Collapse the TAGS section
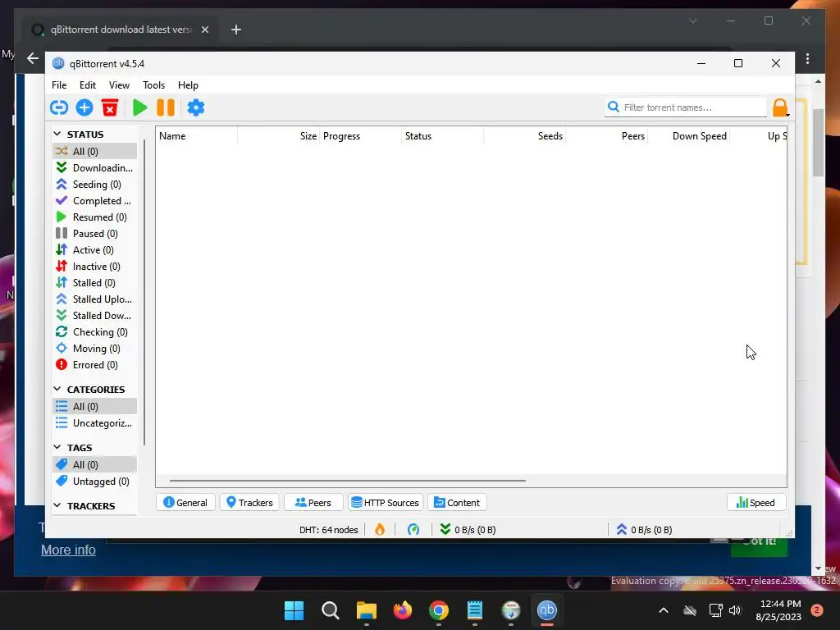The height and width of the screenshot is (630, 840). [x=57, y=447]
